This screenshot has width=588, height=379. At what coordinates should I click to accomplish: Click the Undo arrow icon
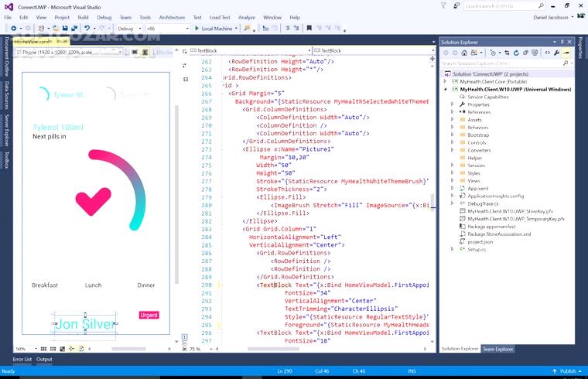tap(87, 29)
